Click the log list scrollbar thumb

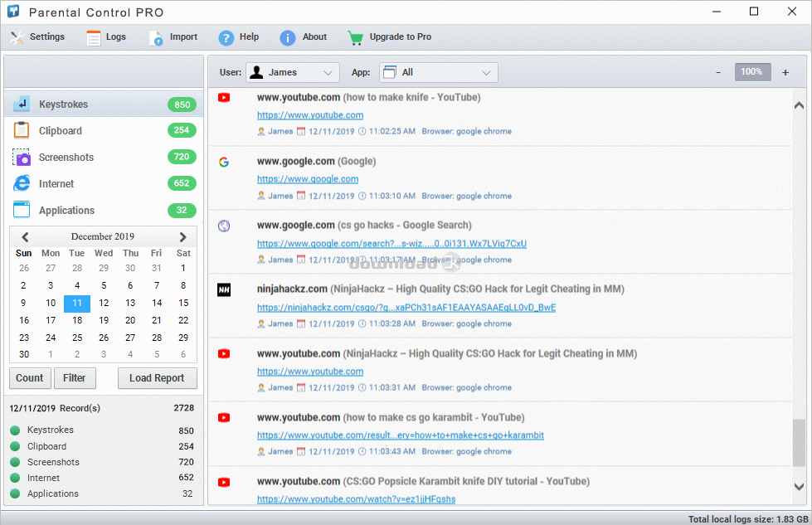tap(799, 442)
